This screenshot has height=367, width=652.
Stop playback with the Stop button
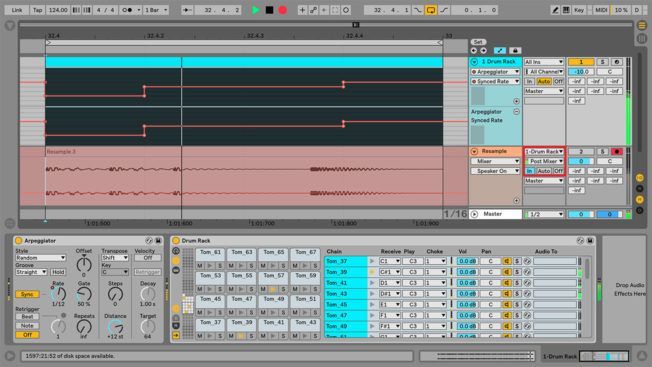269,10
